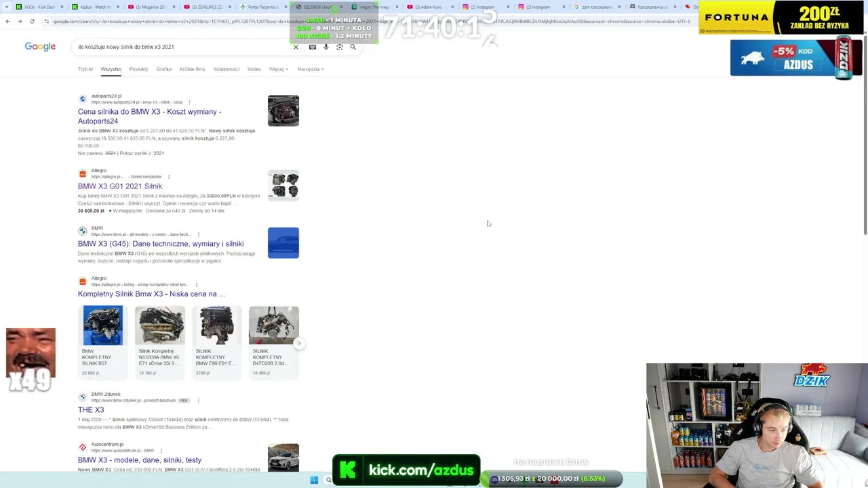Open the 'BMW KOMPLETNY SILNIK B57' product card
The image size is (868, 488).
(102, 342)
